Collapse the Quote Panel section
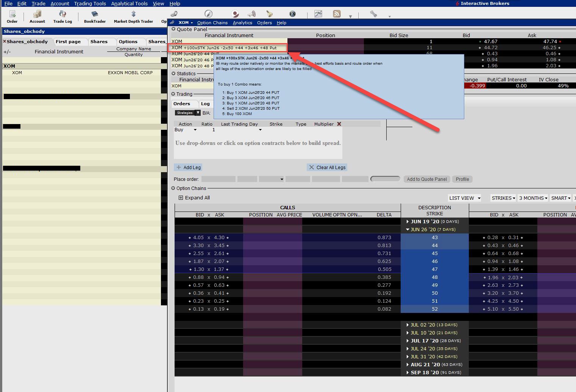Viewport: 576px width, 392px height. (x=173, y=29)
